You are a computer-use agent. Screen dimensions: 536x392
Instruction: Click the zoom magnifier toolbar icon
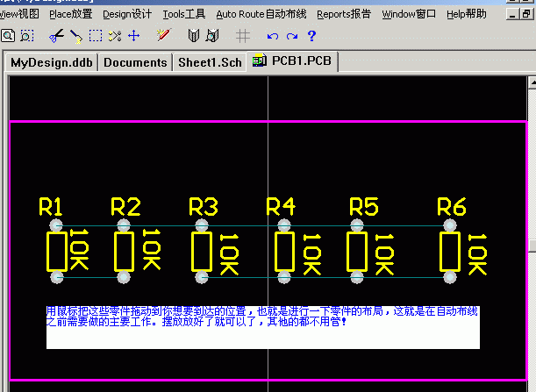coord(8,36)
